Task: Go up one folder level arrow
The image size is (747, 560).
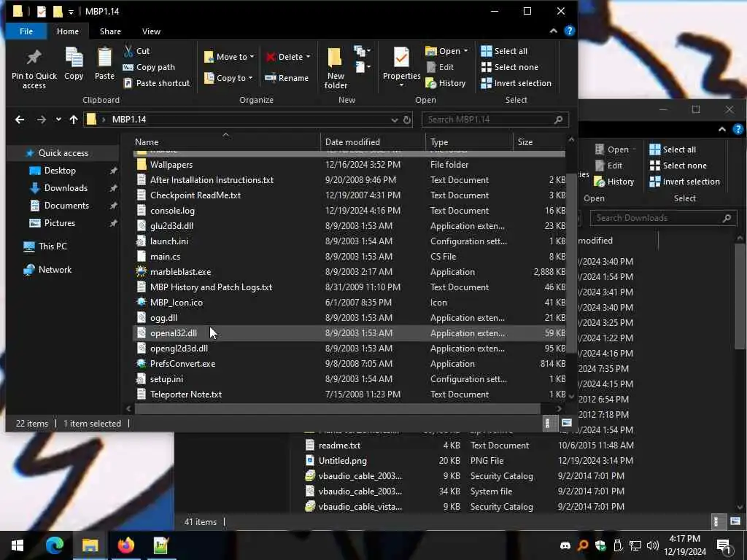Action: click(74, 120)
